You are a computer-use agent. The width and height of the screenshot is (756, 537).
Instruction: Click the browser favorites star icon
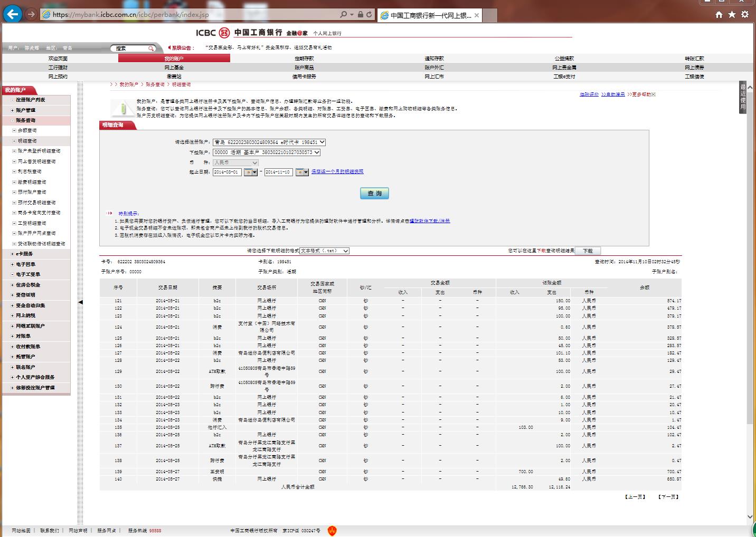coord(732,15)
